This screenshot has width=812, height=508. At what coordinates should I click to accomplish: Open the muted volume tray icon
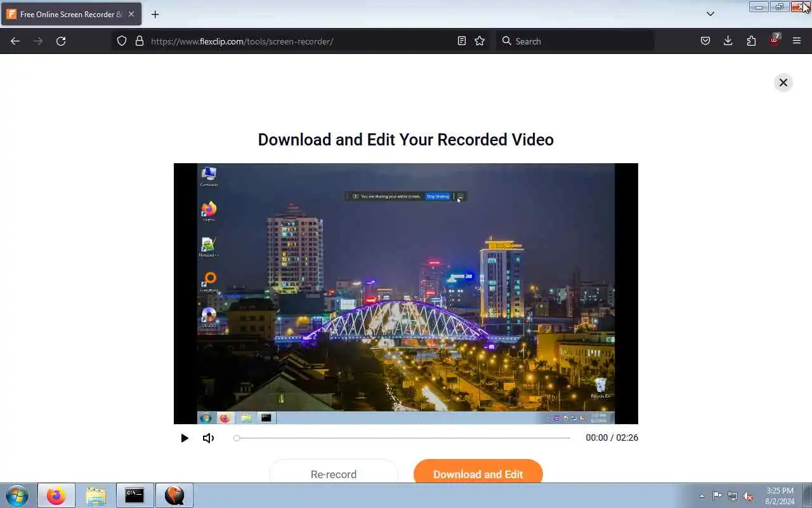[749, 496]
